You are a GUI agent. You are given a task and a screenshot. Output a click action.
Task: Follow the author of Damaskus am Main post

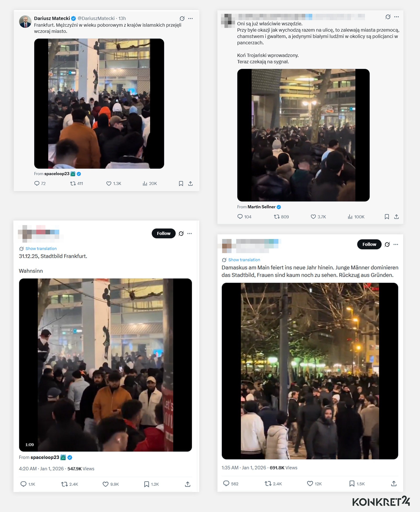[369, 244]
